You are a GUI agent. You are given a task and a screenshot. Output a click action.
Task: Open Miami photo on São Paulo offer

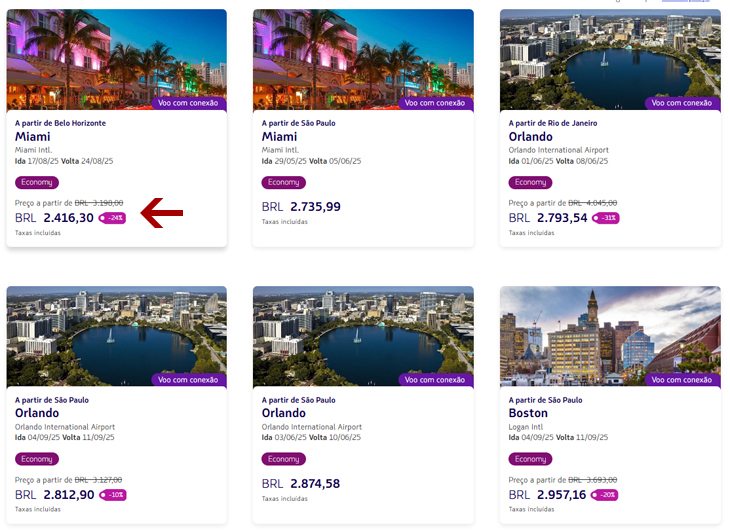click(x=363, y=60)
